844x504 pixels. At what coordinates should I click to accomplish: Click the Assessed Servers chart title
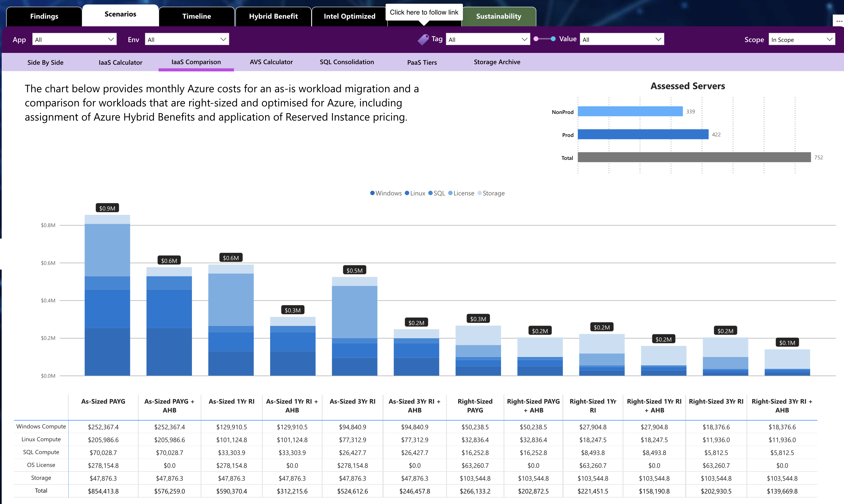[x=688, y=86]
